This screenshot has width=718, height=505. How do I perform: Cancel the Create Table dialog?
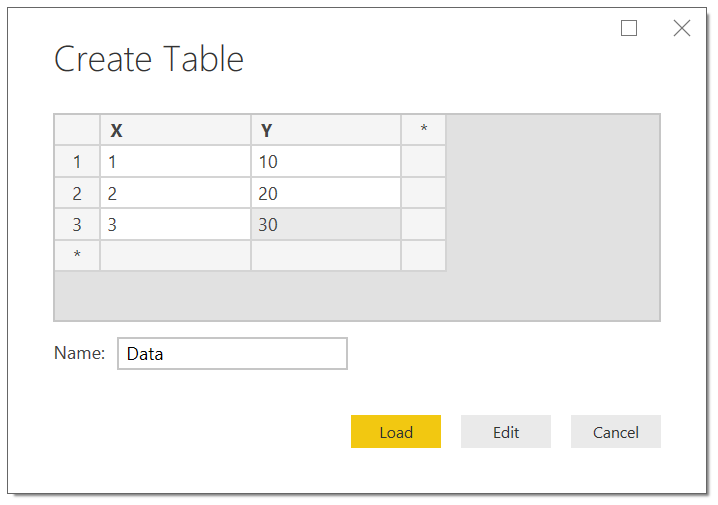click(615, 431)
